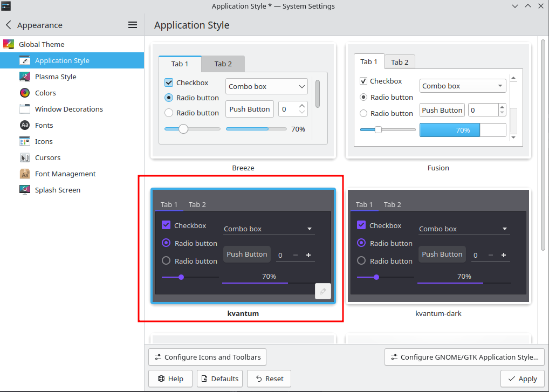Click Configure Icons and Toolbars

pyautogui.click(x=207, y=357)
